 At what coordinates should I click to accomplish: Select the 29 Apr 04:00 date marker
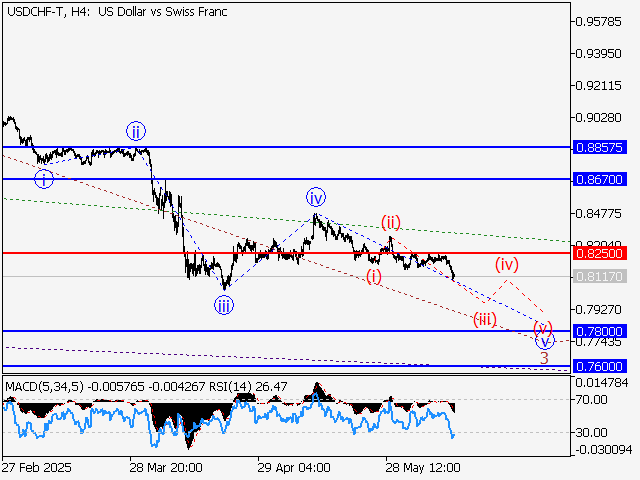293,467
